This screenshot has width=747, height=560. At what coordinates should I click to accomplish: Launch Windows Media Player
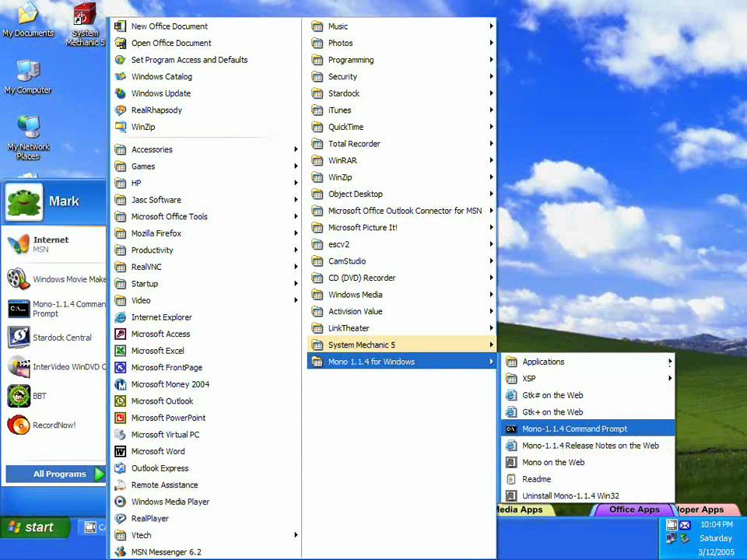tap(205, 502)
